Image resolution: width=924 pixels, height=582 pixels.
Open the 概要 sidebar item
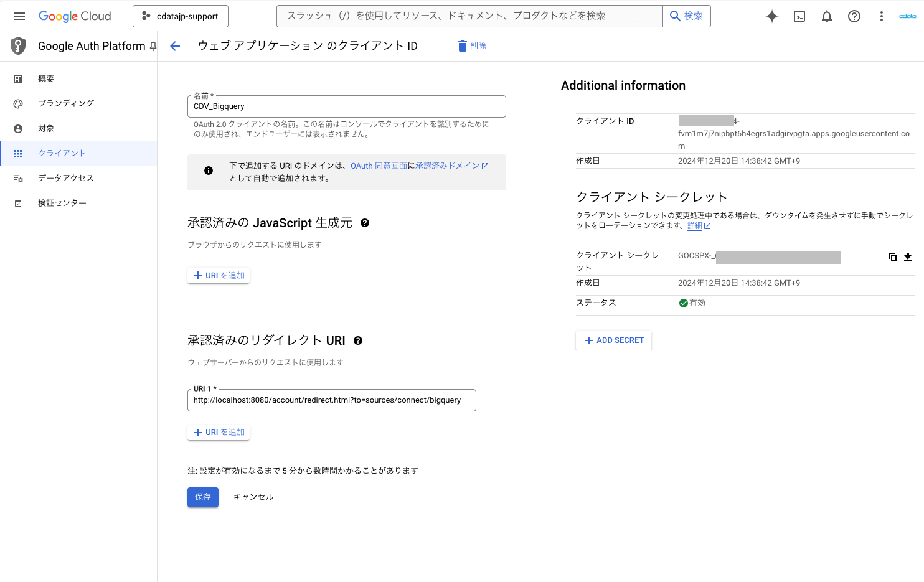click(46, 79)
